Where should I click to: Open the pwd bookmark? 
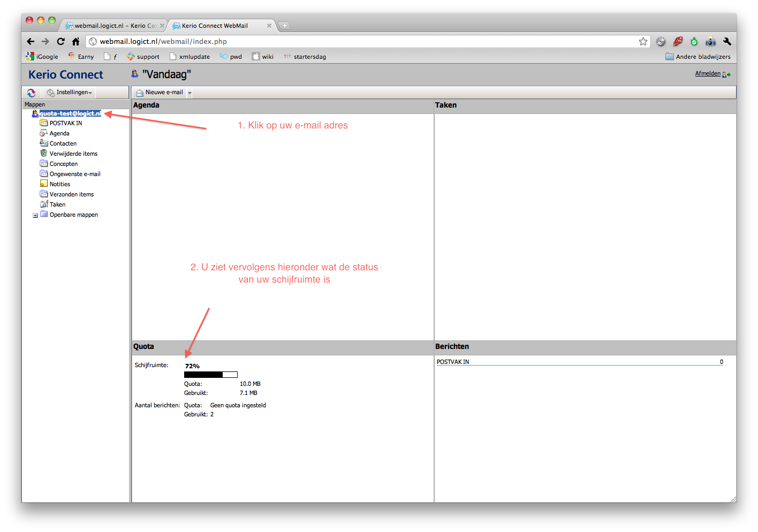(x=231, y=56)
